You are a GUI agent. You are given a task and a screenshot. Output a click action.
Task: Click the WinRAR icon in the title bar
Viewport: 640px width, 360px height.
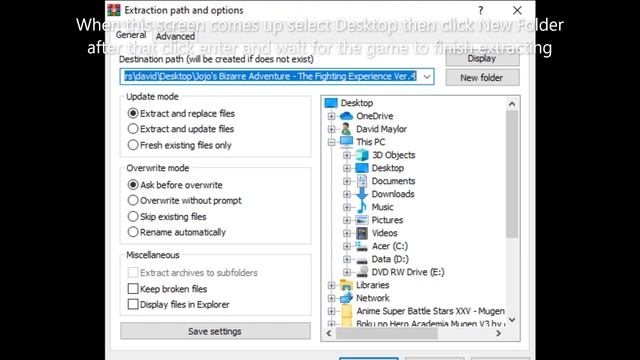tap(114, 10)
